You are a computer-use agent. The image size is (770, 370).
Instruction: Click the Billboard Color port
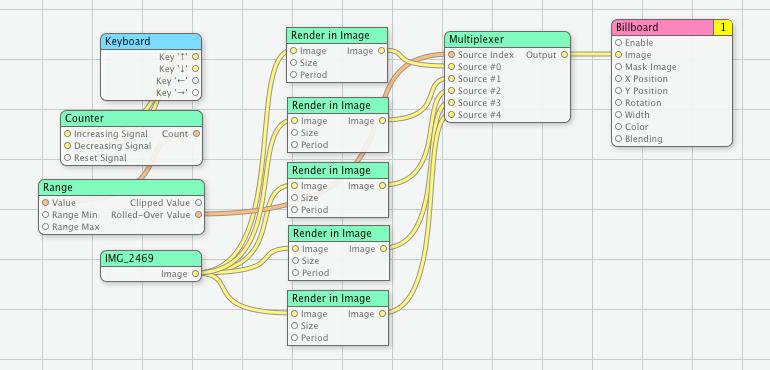pyautogui.click(x=618, y=127)
